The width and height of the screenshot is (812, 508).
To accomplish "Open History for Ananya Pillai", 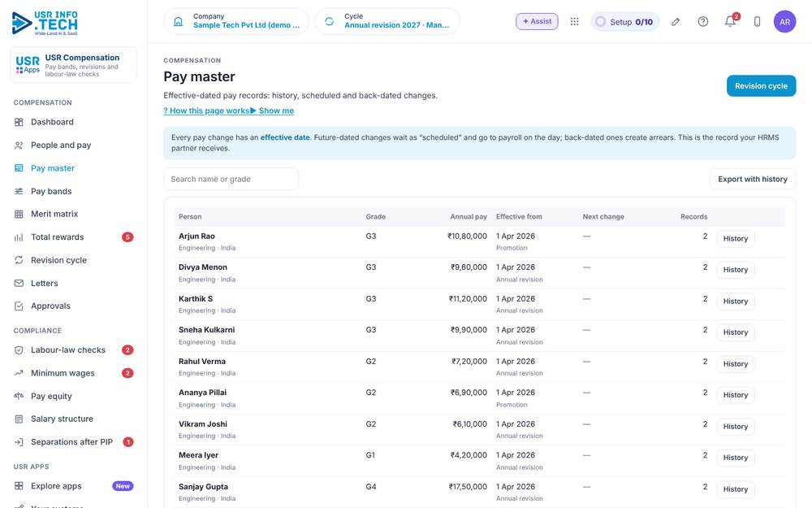I will coord(736,396).
